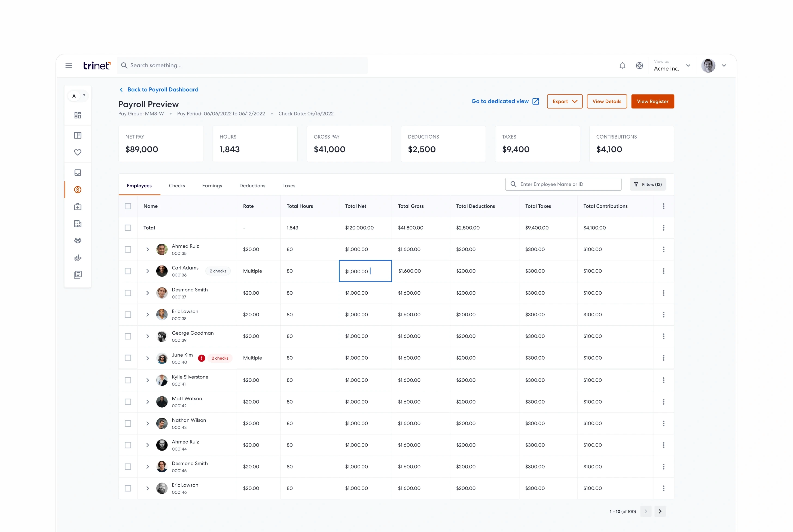Expand the Desmond Smith 000137 row
The height and width of the screenshot is (532, 793).
pos(148,293)
